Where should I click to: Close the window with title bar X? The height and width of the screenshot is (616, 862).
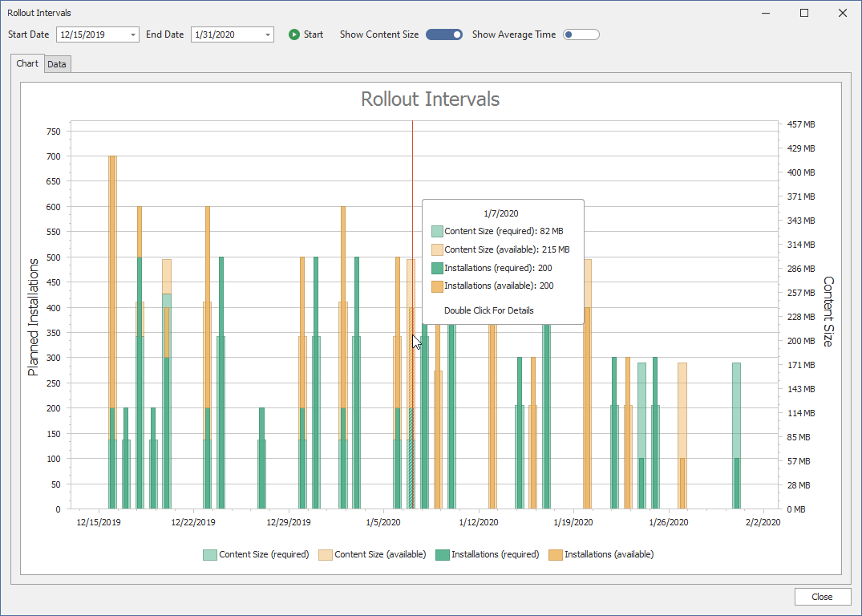coord(842,13)
